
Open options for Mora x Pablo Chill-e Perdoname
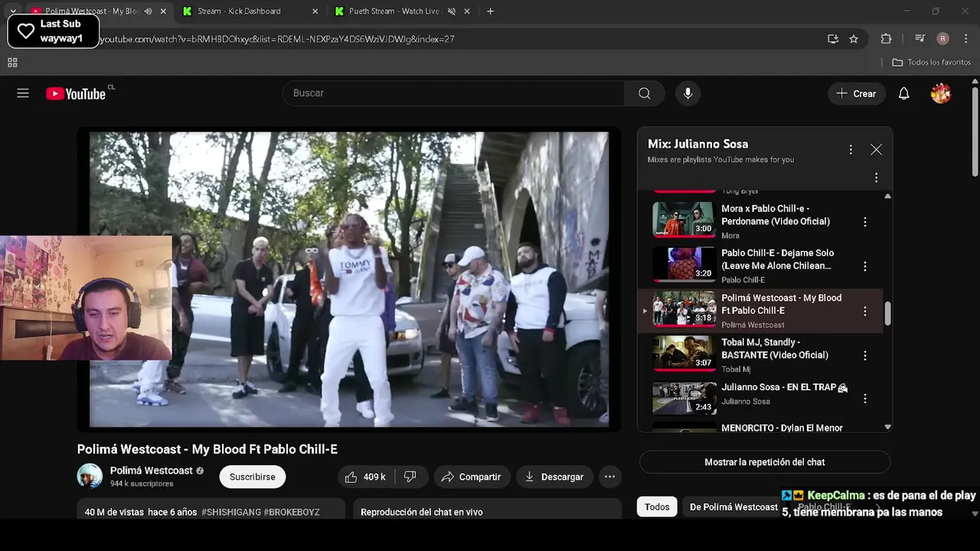(865, 222)
